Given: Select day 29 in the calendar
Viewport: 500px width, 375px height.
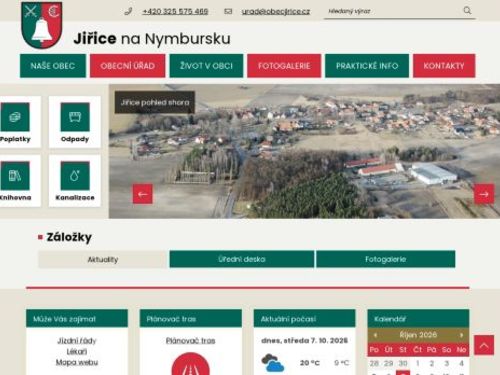Looking at the screenshot, I should coord(389,363).
